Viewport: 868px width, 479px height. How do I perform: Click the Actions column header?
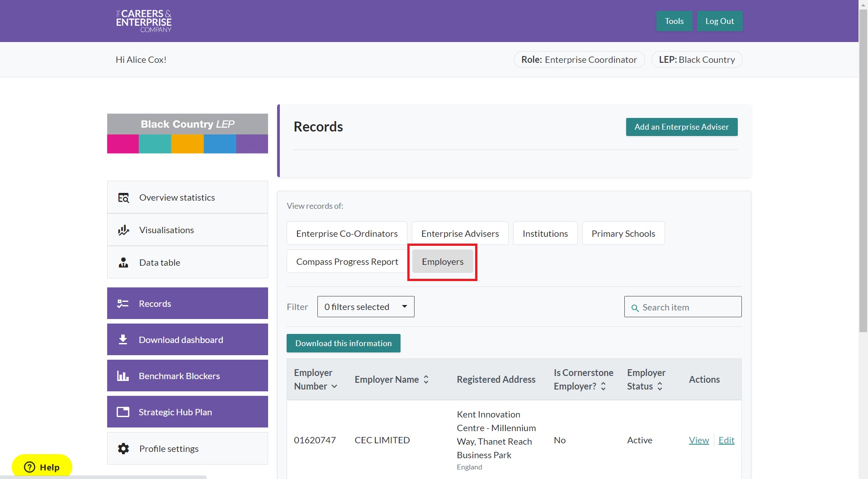coord(704,380)
